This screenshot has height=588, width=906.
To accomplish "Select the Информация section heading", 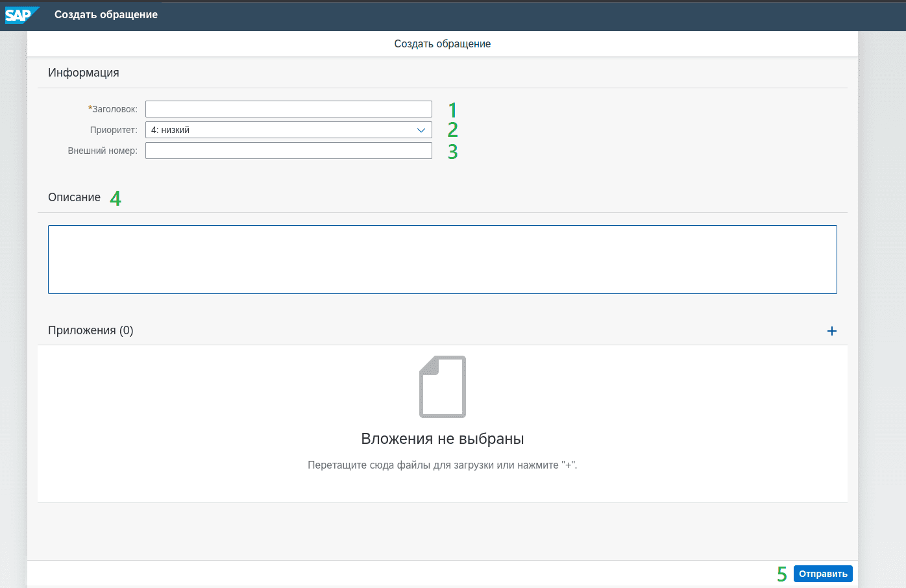I will pyautogui.click(x=84, y=73).
